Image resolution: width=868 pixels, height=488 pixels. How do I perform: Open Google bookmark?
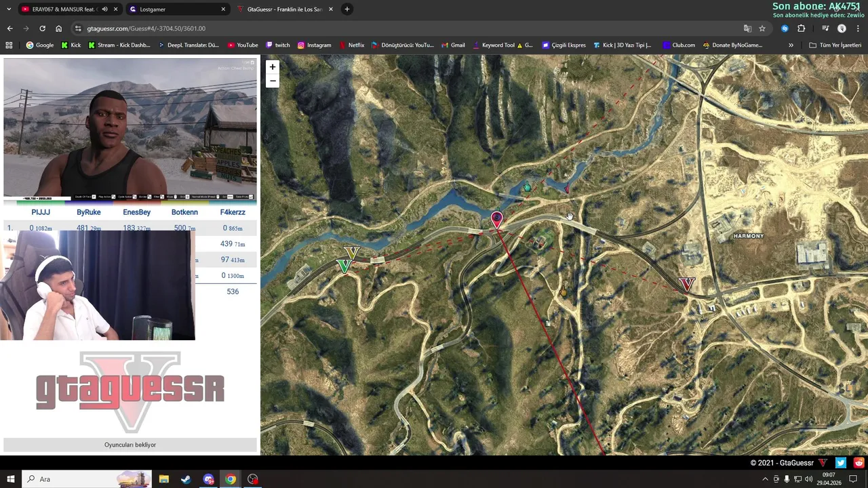(x=39, y=45)
